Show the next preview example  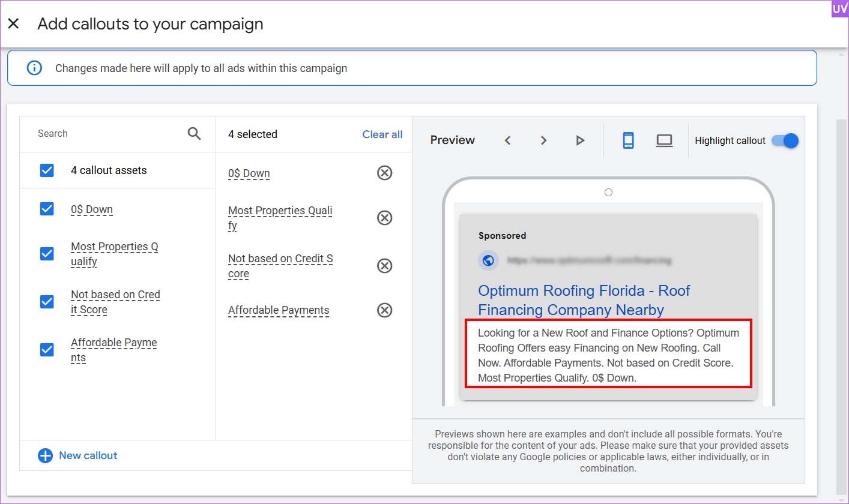(543, 140)
